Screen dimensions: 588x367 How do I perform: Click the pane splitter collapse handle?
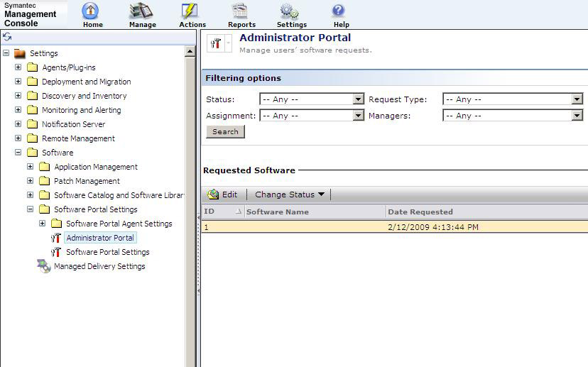[x=198, y=255]
